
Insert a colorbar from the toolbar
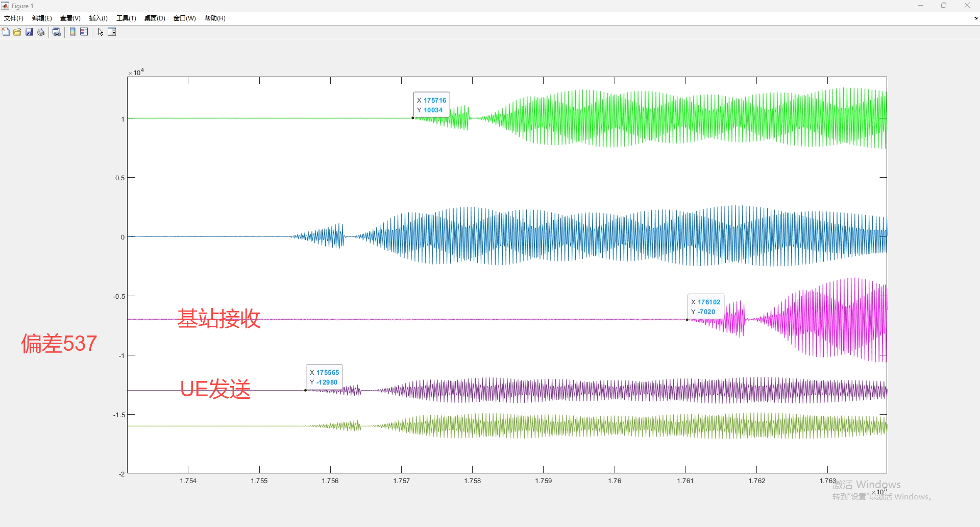[72, 32]
